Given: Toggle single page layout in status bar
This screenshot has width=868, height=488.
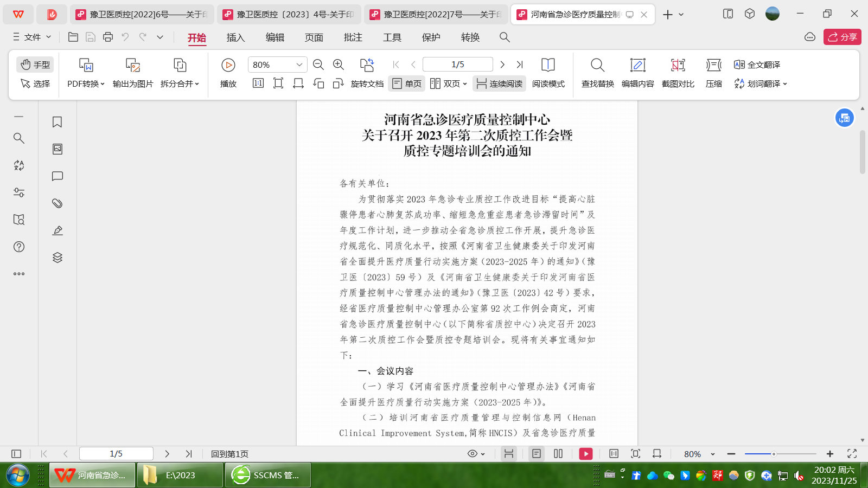Looking at the screenshot, I should pos(537,454).
